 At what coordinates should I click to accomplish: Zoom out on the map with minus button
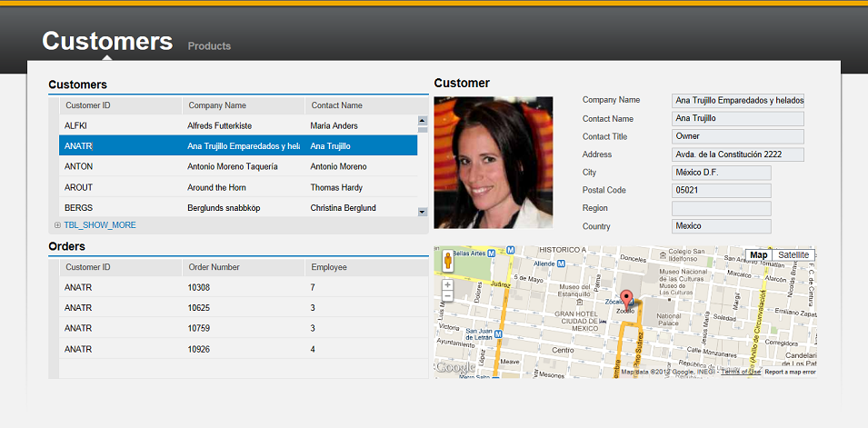[447, 296]
